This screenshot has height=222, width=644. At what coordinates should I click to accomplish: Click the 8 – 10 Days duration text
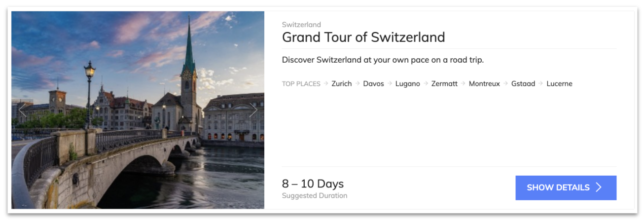point(313,184)
